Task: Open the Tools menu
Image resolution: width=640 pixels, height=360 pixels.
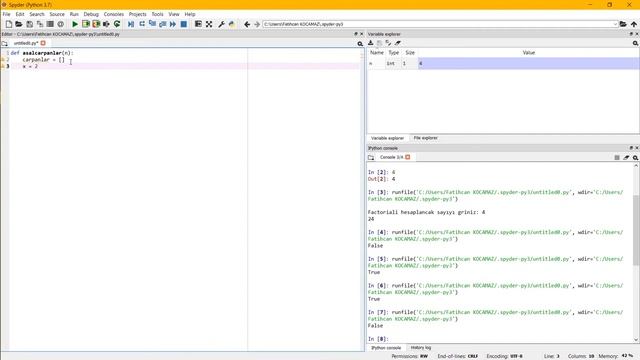Action: point(158,14)
